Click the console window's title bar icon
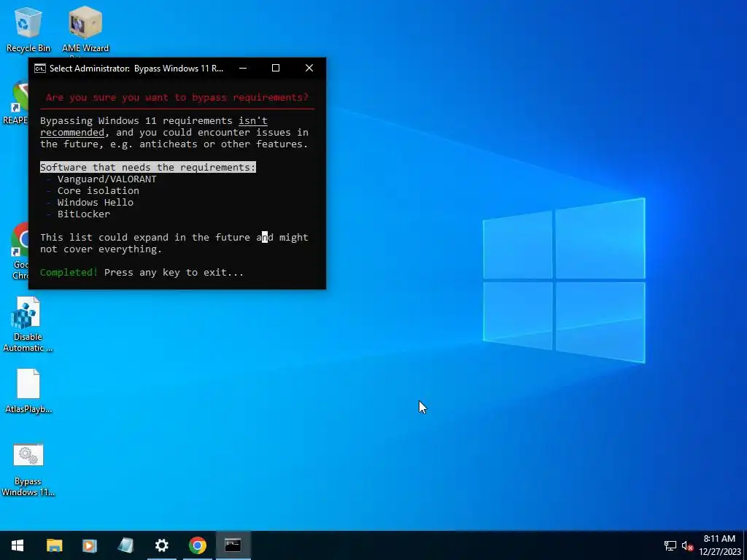 click(x=40, y=68)
